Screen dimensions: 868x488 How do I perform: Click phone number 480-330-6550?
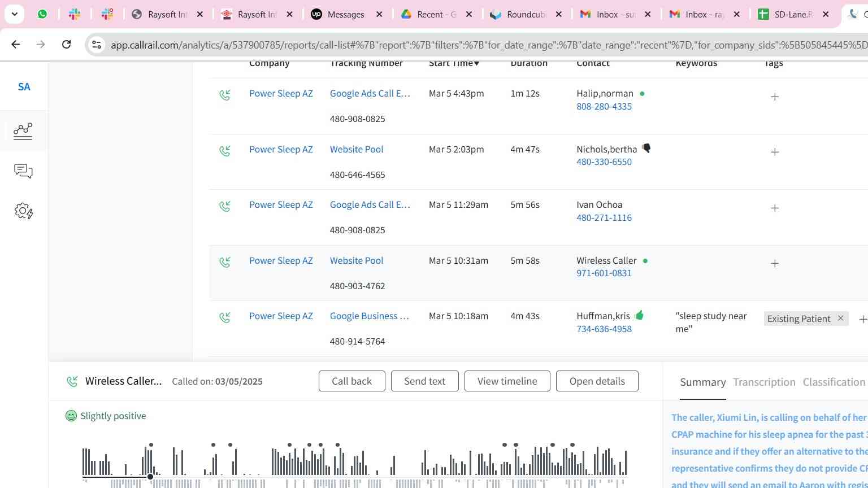(604, 162)
